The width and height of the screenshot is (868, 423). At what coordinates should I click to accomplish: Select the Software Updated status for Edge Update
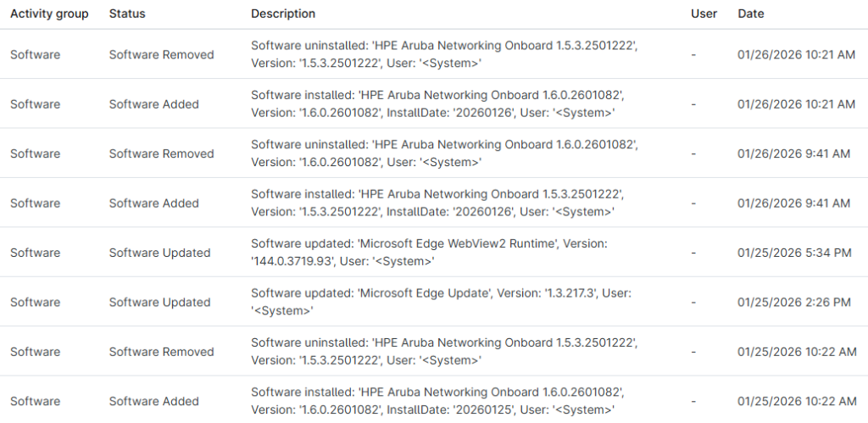[x=159, y=302]
